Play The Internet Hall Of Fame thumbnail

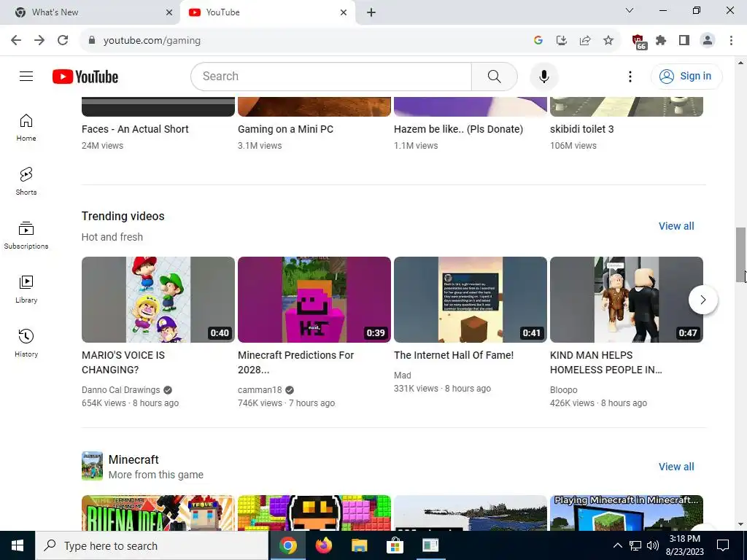pos(471,300)
